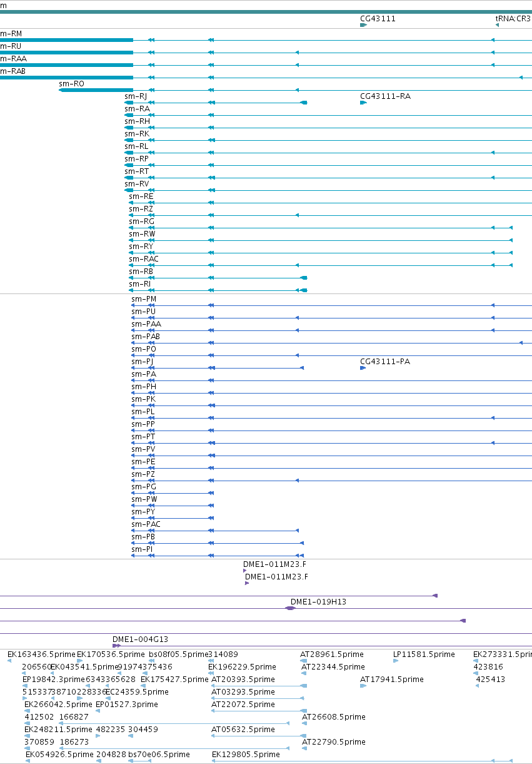Click the LP11581.5prime EST label
Viewport: 532px width, 764px height.
tap(424, 654)
